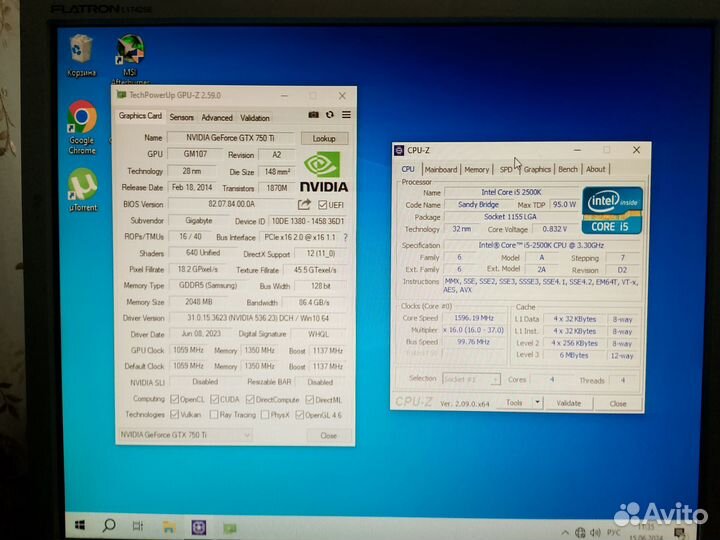This screenshot has width=720, height=540.
Task: Click the Close button in GPU-Z
Action: [329, 435]
